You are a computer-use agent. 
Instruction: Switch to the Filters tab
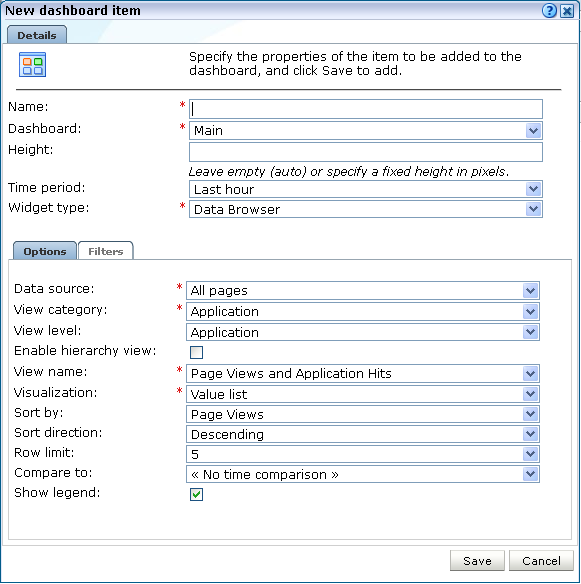coord(106,251)
